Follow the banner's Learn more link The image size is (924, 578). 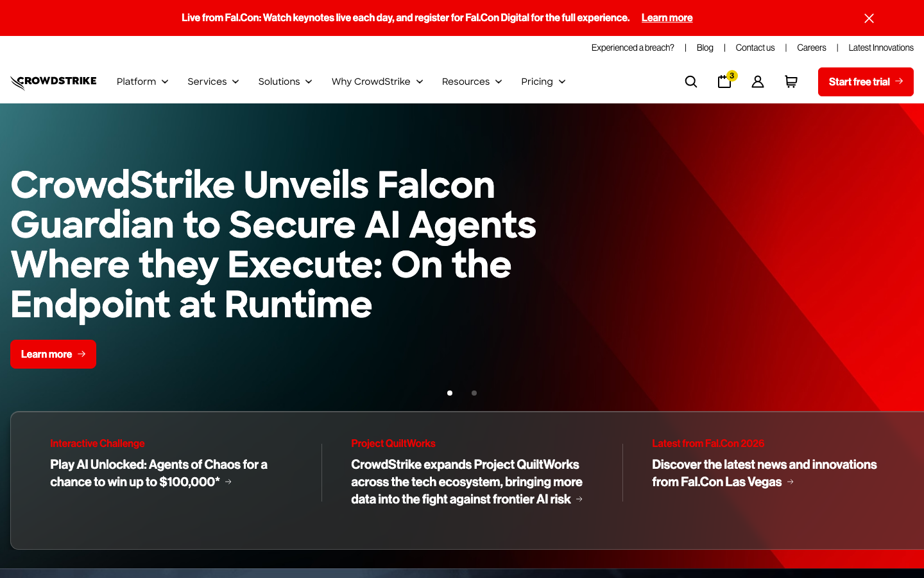tap(667, 18)
